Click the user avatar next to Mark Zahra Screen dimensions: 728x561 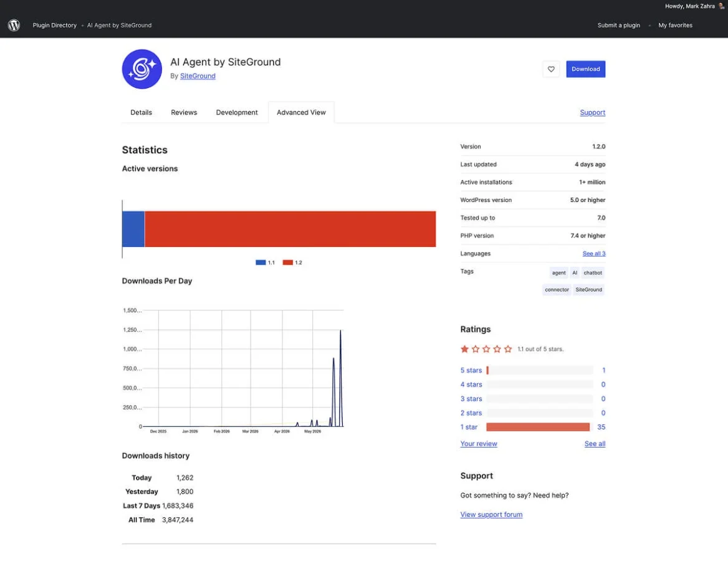pyautogui.click(x=721, y=6)
